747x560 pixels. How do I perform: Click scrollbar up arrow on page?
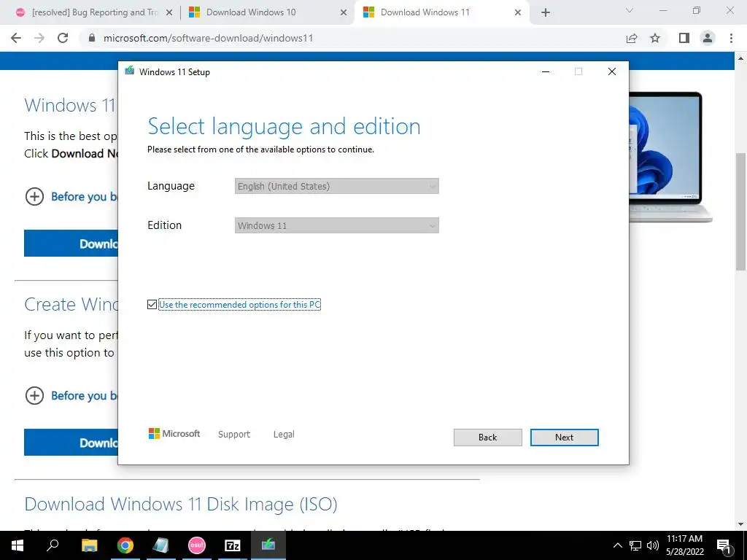pyautogui.click(x=741, y=58)
